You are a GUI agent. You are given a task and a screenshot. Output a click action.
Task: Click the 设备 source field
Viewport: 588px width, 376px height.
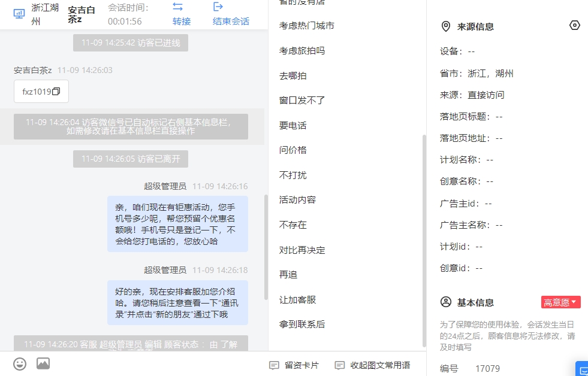click(x=457, y=51)
